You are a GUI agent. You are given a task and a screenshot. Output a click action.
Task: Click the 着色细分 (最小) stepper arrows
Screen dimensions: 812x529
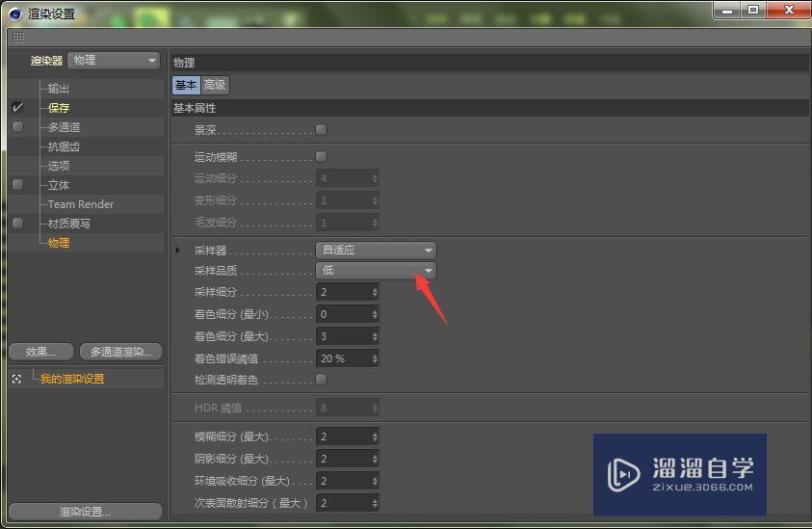click(375, 314)
